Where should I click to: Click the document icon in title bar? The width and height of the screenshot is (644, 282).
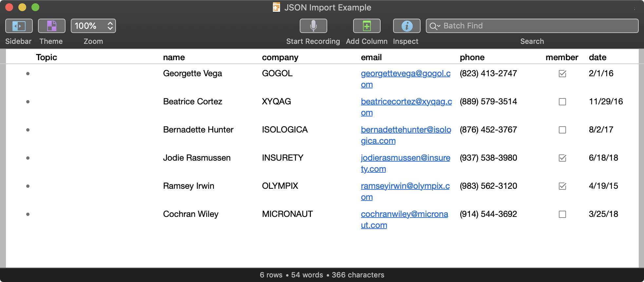276,7
